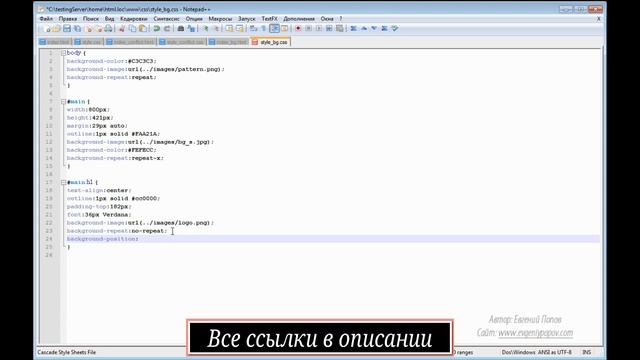
Task: Save the current file via toolbar
Action: (67, 29)
